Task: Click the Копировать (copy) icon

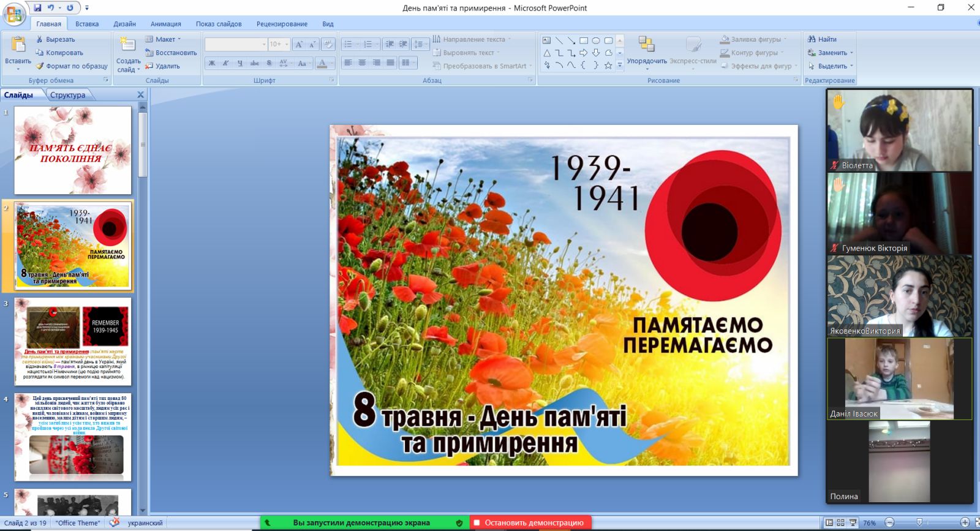Action: (x=40, y=53)
